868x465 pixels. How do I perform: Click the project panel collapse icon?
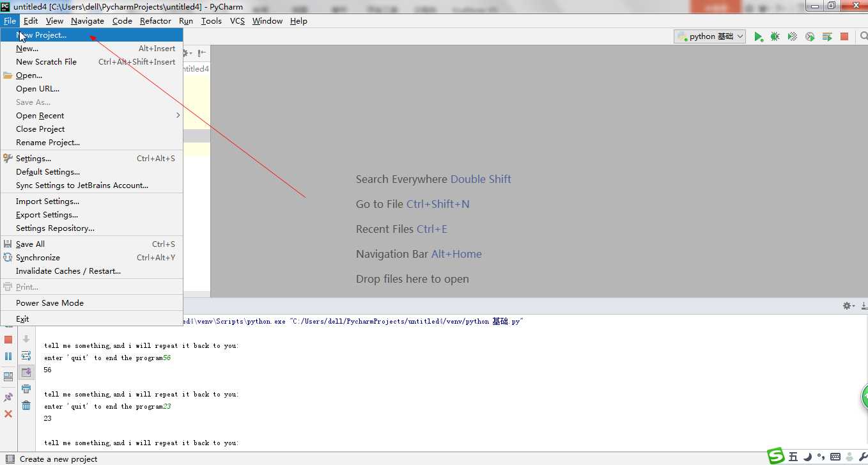201,53
